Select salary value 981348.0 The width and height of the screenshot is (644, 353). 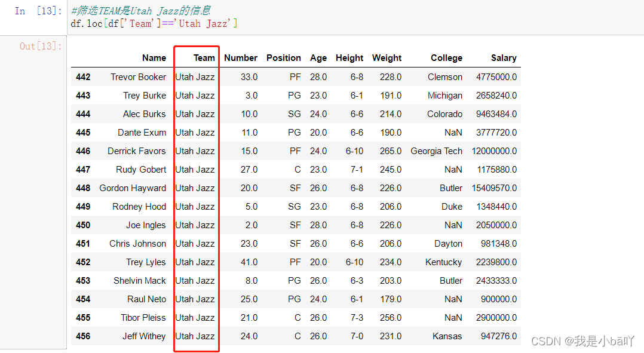coord(499,244)
